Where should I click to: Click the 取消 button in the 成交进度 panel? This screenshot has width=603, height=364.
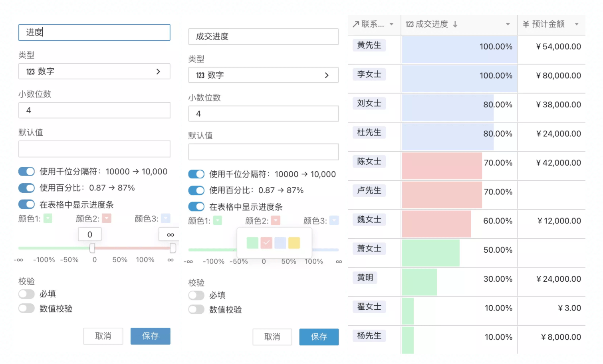coord(272,337)
